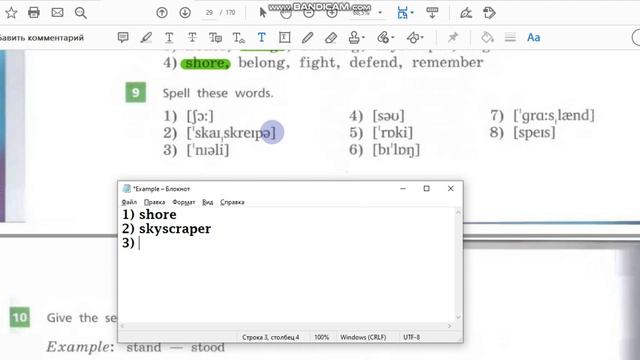
Task: Click the attach file paperclip icon
Action: (x=383, y=38)
